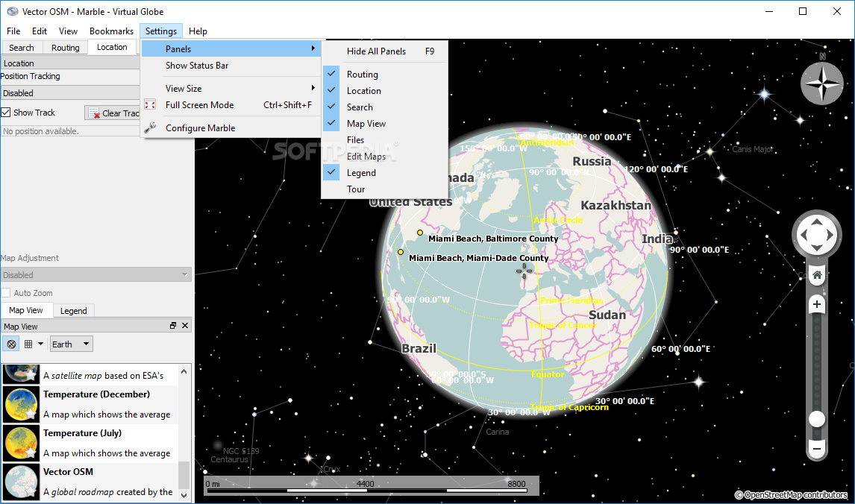Select the Location tab
This screenshot has width=855, height=504.
(x=112, y=47)
